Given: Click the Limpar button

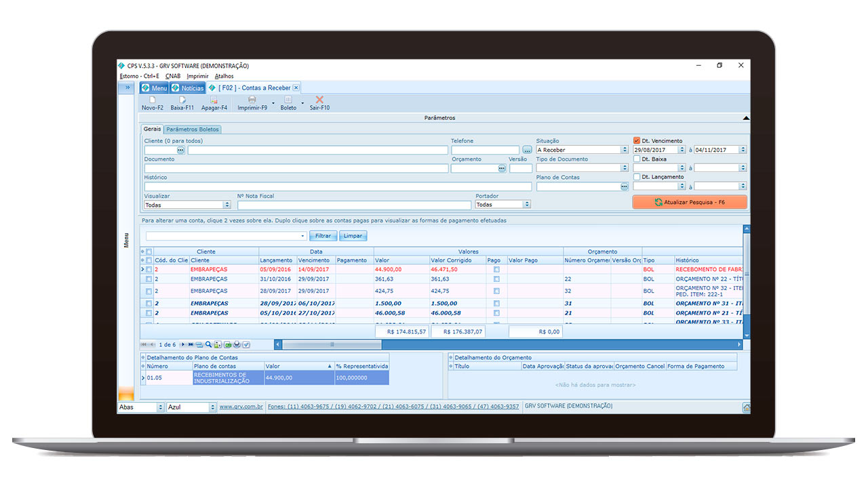Looking at the screenshot, I should coord(353,236).
